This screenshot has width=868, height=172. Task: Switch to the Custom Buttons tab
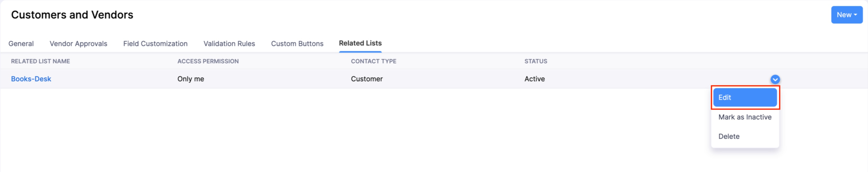(x=297, y=43)
